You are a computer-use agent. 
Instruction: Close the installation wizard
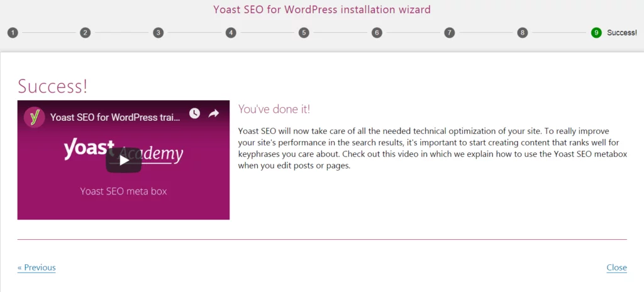tap(616, 267)
